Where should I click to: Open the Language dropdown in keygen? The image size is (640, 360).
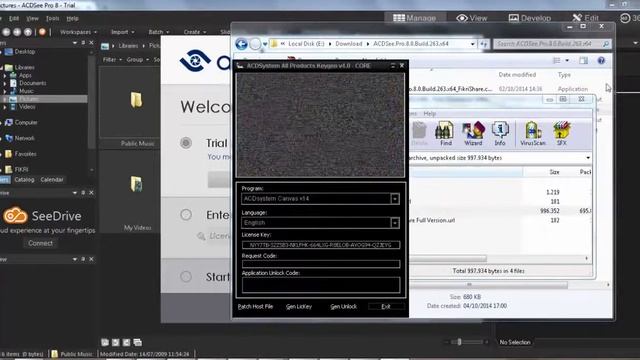coord(395,223)
